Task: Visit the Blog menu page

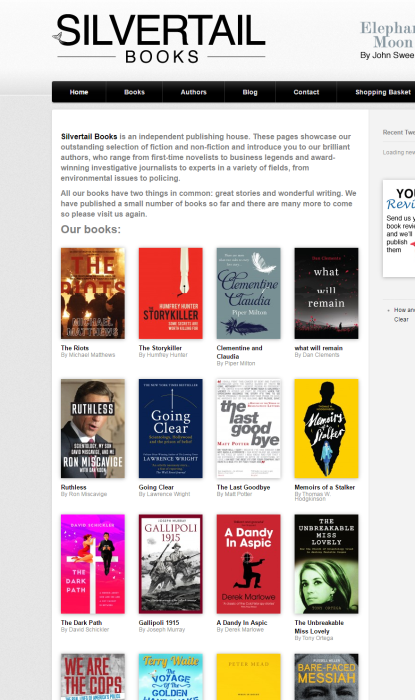Action: pos(250,92)
